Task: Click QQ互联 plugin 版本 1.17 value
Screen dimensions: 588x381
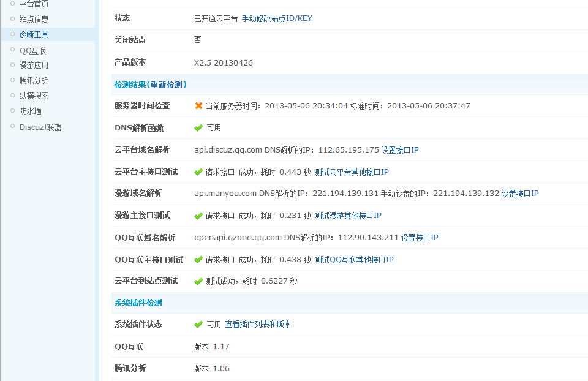Action: [x=211, y=347]
